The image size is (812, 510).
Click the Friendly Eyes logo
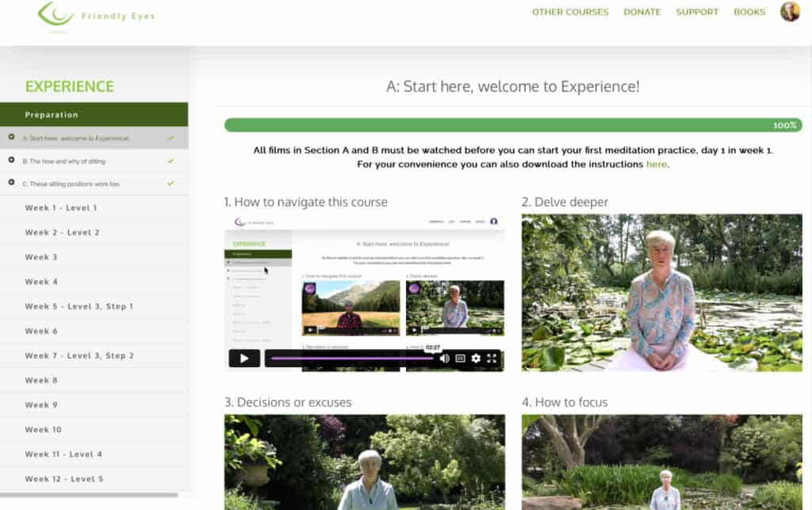(x=96, y=16)
